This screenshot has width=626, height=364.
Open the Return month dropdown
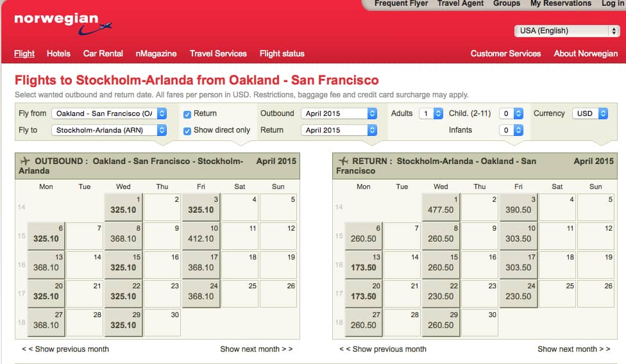(339, 130)
